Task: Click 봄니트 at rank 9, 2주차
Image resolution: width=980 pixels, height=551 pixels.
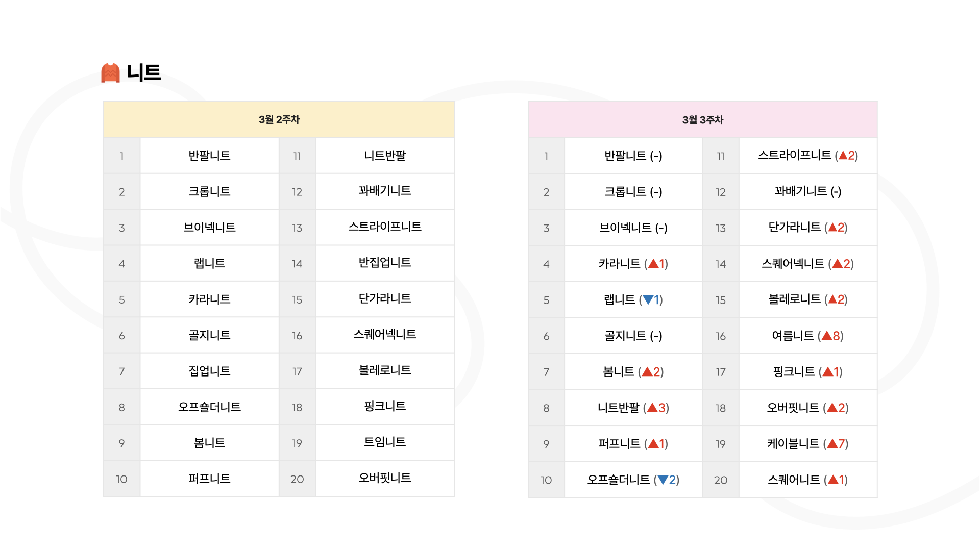Action: (209, 443)
